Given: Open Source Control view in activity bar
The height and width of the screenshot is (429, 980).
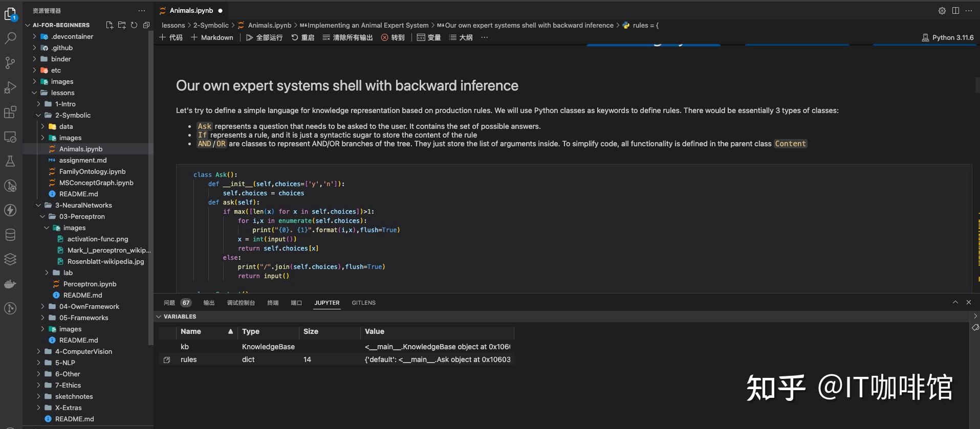Looking at the screenshot, I should pos(10,62).
